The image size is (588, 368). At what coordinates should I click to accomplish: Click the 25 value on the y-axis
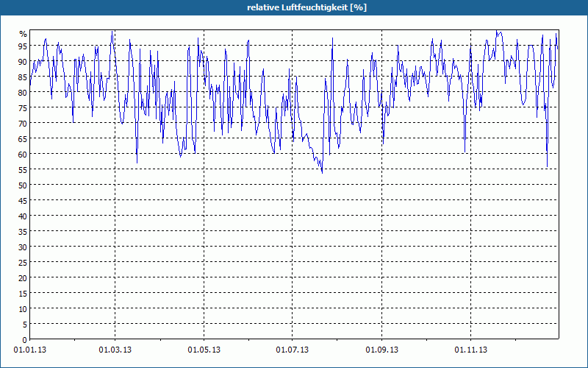click(x=23, y=263)
